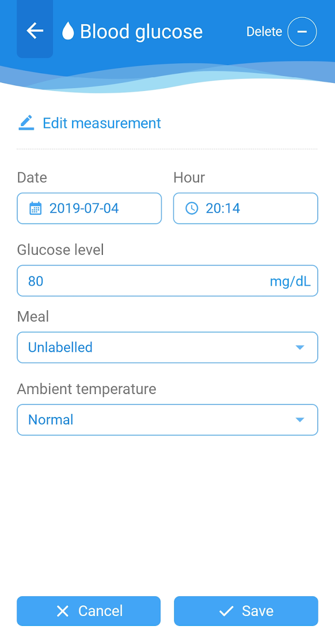Click the checkmark icon on Save button
The image size is (335, 644).
pyautogui.click(x=226, y=611)
